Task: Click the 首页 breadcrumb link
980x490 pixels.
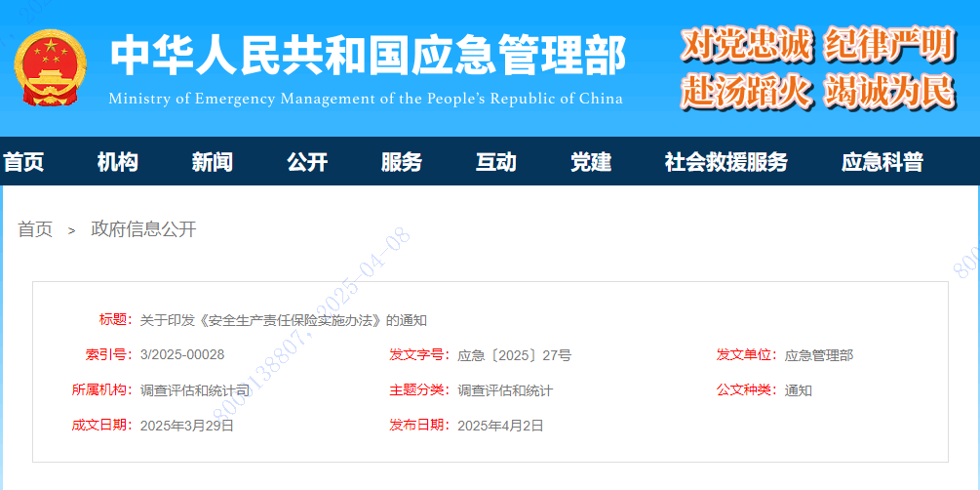Action: pos(35,229)
